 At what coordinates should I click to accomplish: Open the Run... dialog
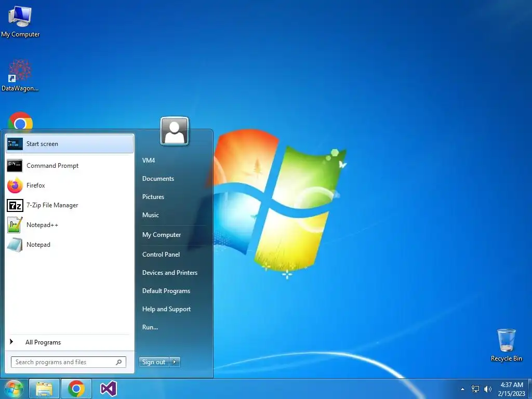pos(150,327)
